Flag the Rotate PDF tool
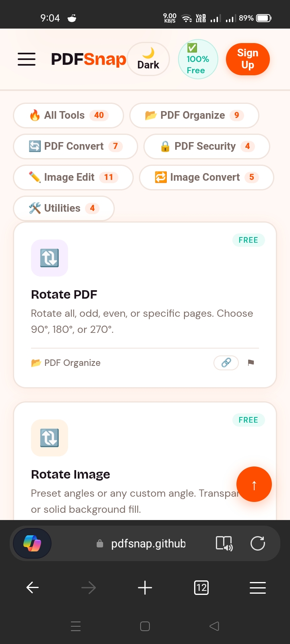Viewport: 290px width, 644px height. (251, 363)
